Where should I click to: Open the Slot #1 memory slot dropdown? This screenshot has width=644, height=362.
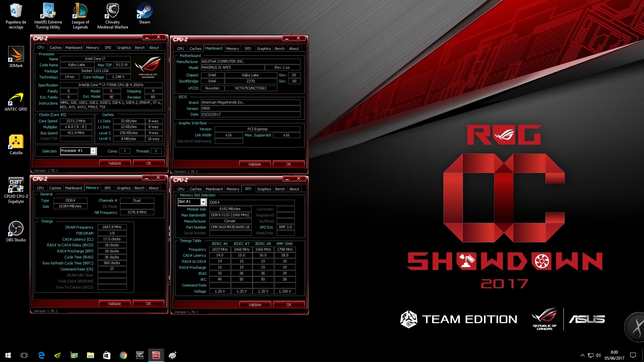[x=203, y=202]
